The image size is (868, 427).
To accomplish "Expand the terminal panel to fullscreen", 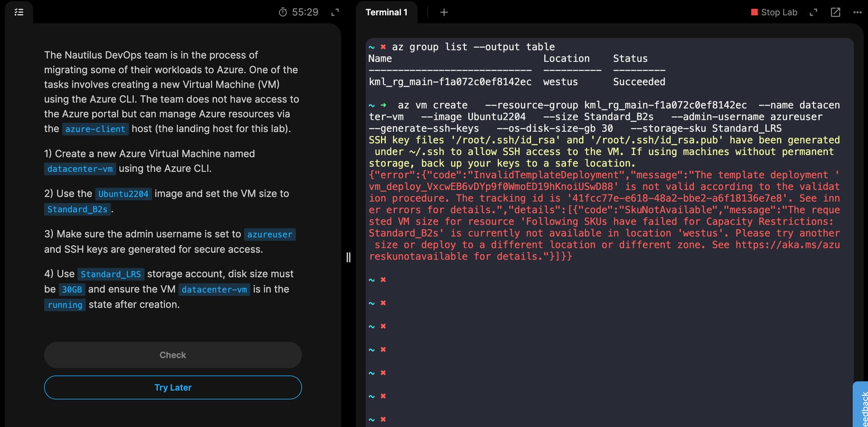I will 813,12.
